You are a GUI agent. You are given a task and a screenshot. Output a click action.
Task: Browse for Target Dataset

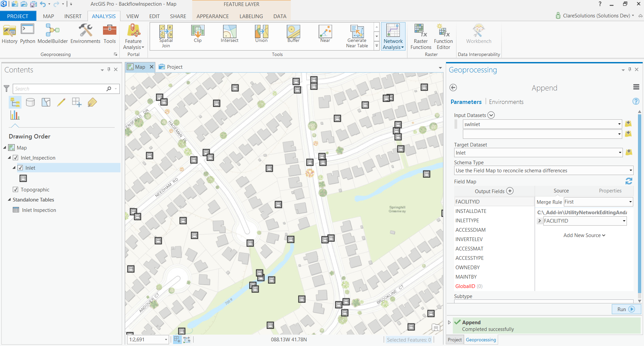tap(629, 152)
